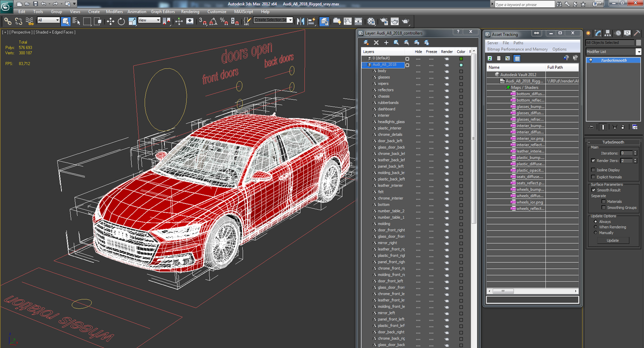Click Shaded + Edged Faces viewport label

(x=55, y=32)
